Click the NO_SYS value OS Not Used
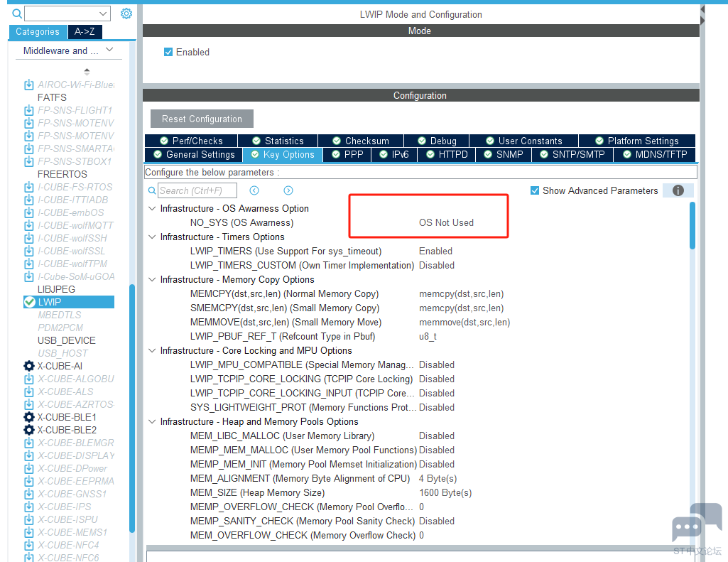Image resolution: width=728 pixels, height=562 pixels. point(446,222)
